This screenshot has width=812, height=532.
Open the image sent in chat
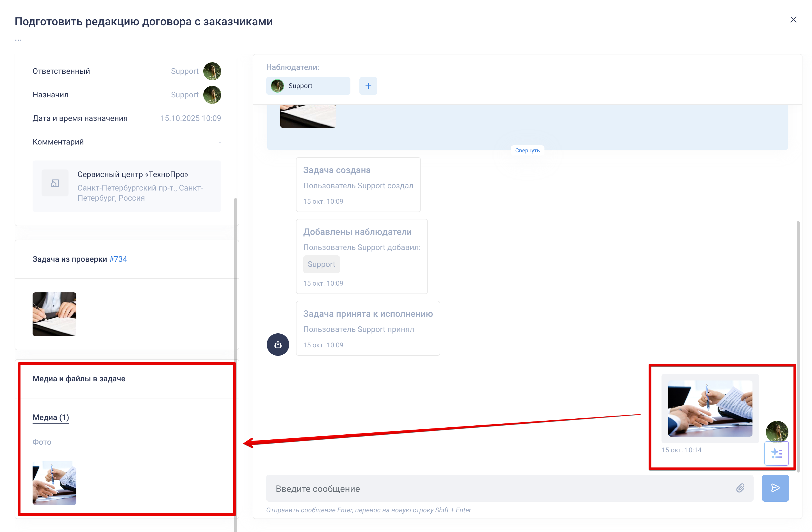710,408
